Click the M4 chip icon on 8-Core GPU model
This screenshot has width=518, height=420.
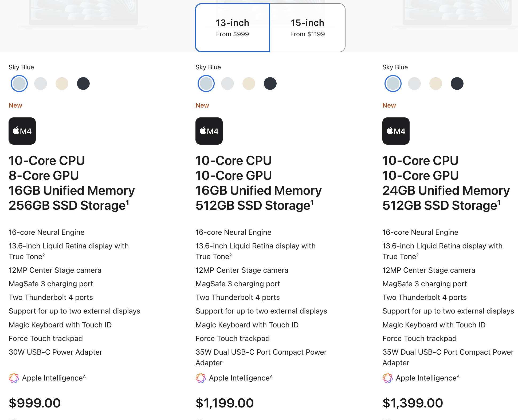22,131
